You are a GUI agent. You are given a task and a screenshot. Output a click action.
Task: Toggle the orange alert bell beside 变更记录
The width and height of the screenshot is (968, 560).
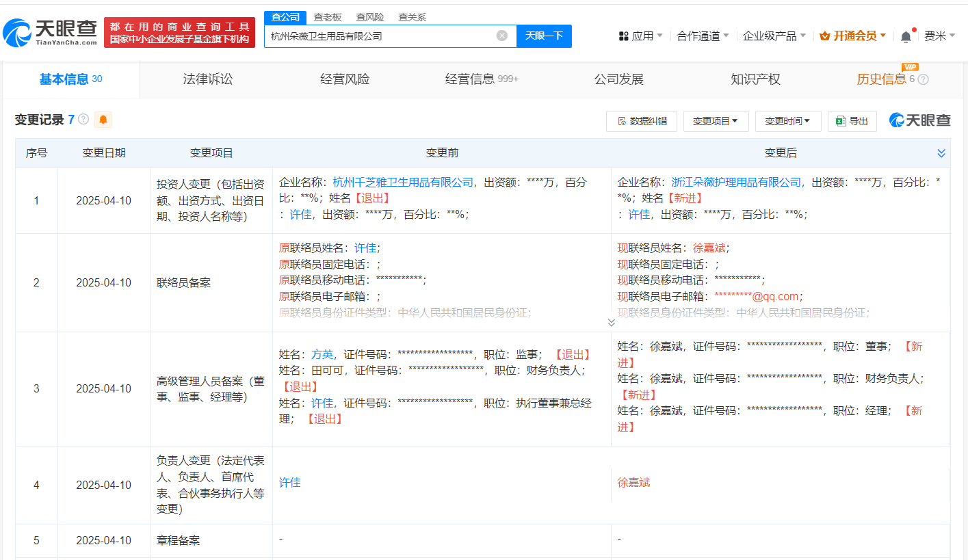pos(103,120)
